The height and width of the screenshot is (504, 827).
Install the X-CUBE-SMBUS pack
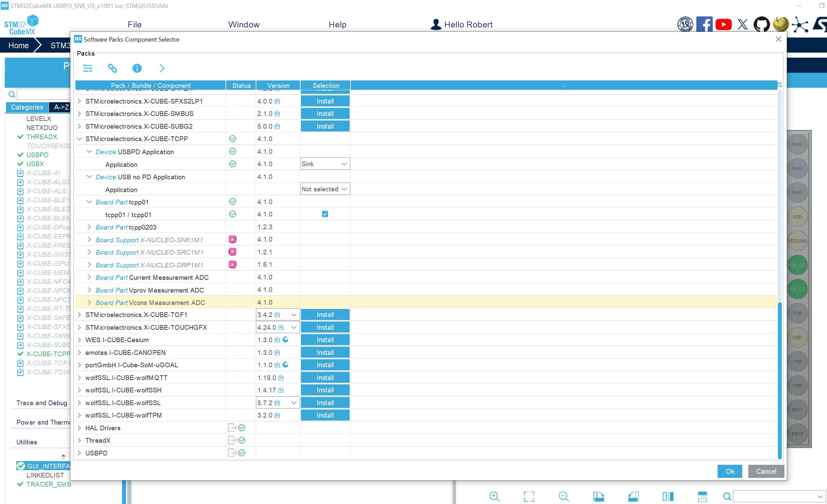[x=325, y=114]
